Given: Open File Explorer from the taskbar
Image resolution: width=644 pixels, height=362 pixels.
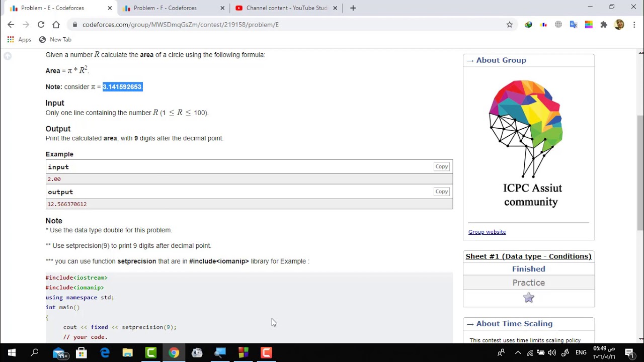Looking at the screenshot, I should (x=128, y=353).
